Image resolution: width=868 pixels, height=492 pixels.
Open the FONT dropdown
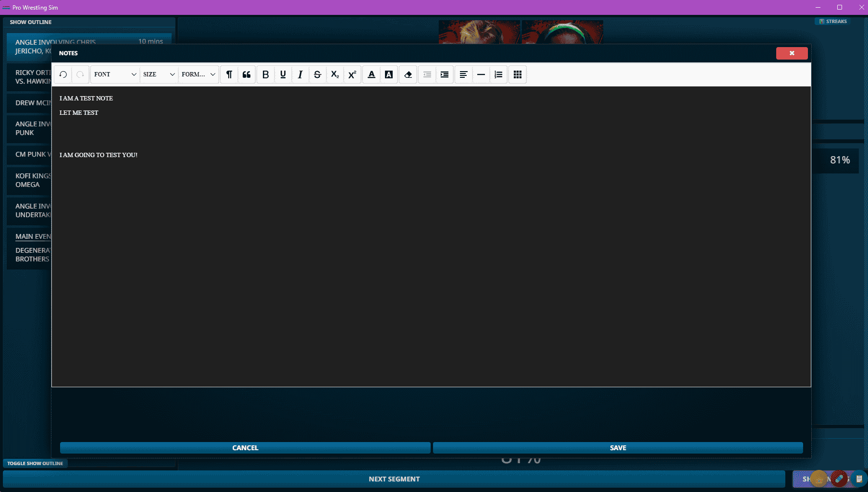click(115, 74)
